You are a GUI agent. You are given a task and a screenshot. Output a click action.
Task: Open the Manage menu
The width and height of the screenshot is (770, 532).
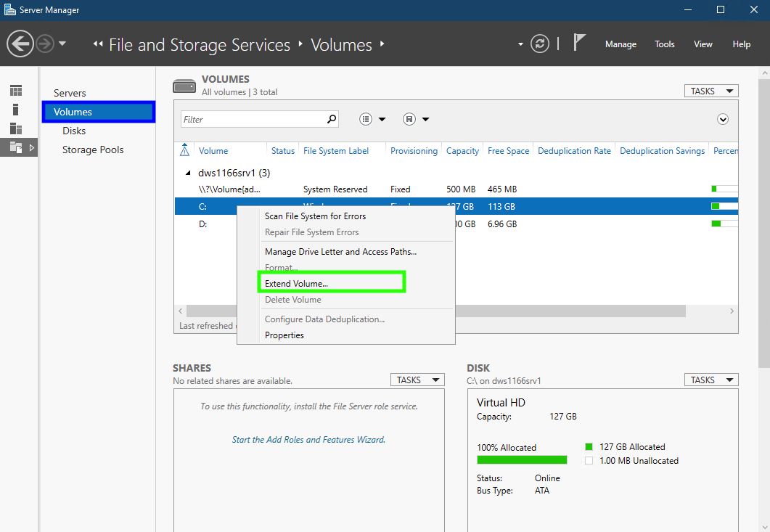[620, 44]
